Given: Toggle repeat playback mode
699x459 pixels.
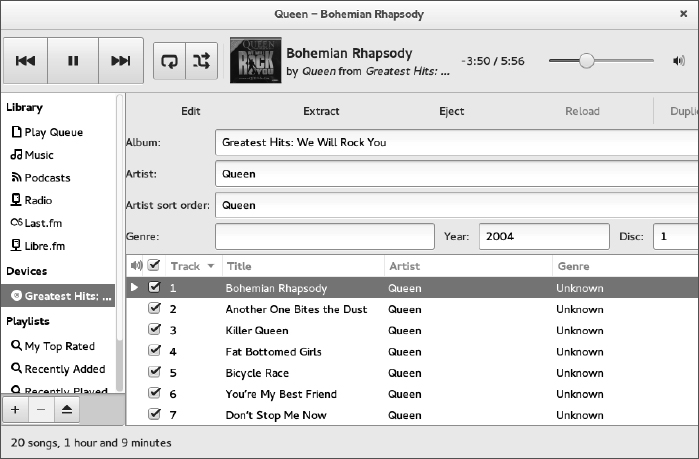Looking at the screenshot, I should 170,61.
